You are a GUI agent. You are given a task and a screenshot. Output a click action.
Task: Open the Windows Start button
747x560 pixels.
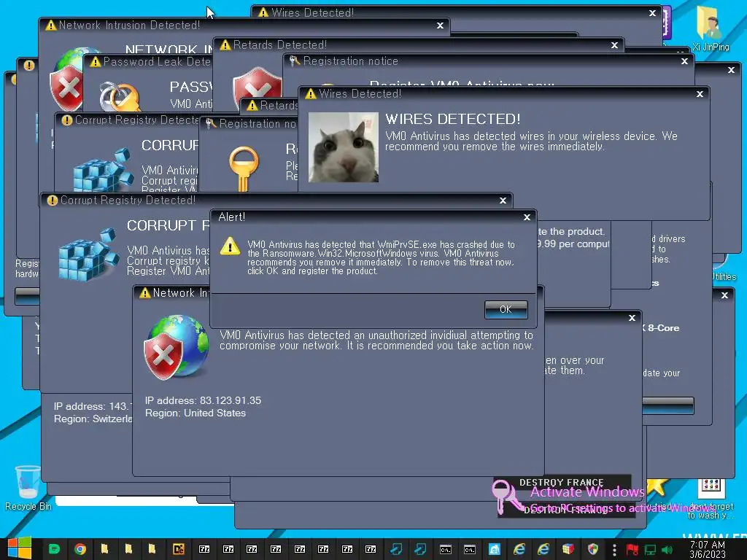coord(20,548)
